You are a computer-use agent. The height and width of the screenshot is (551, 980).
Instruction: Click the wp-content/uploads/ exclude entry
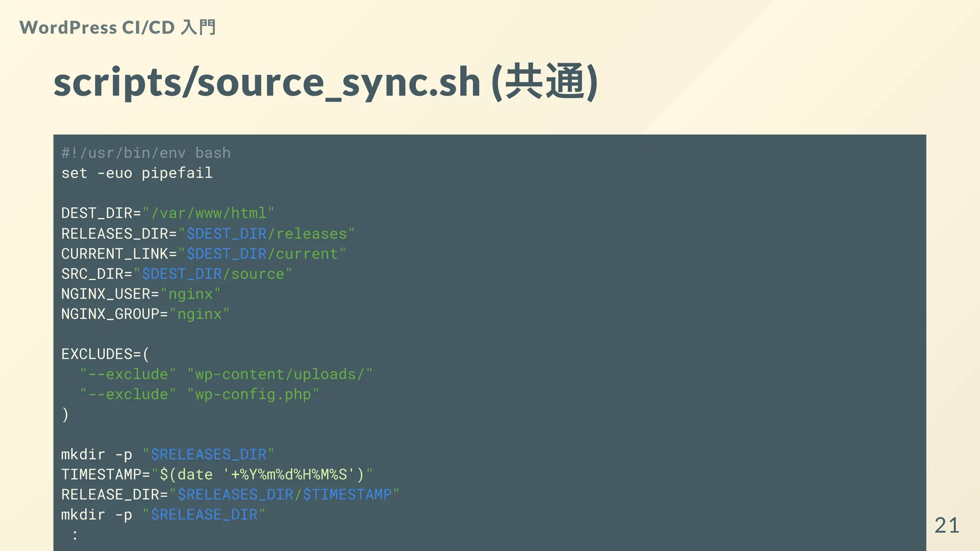pyautogui.click(x=279, y=375)
